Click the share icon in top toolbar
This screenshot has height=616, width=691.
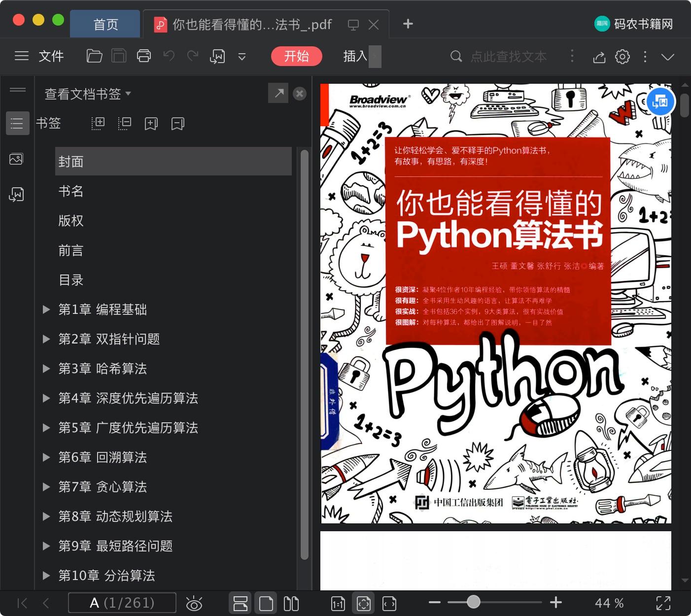pyautogui.click(x=599, y=57)
